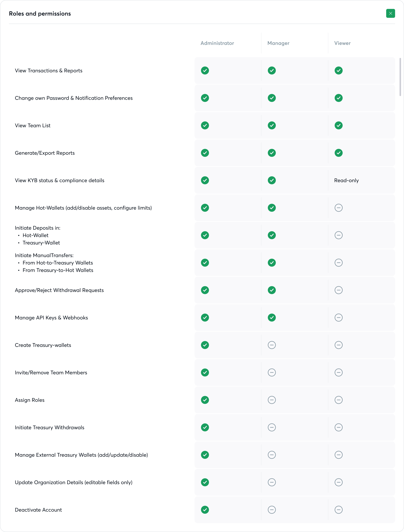This screenshot has width=404, height=532.
Task: Click the vertical scrollbar thumb
Action: [x=400, y=77]
